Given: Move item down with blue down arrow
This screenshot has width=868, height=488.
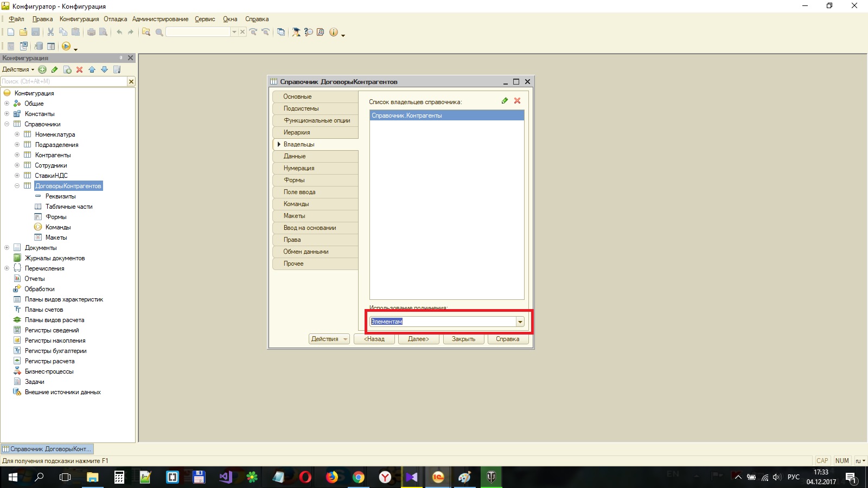Looking at the screenshot, I should point(104,69).
